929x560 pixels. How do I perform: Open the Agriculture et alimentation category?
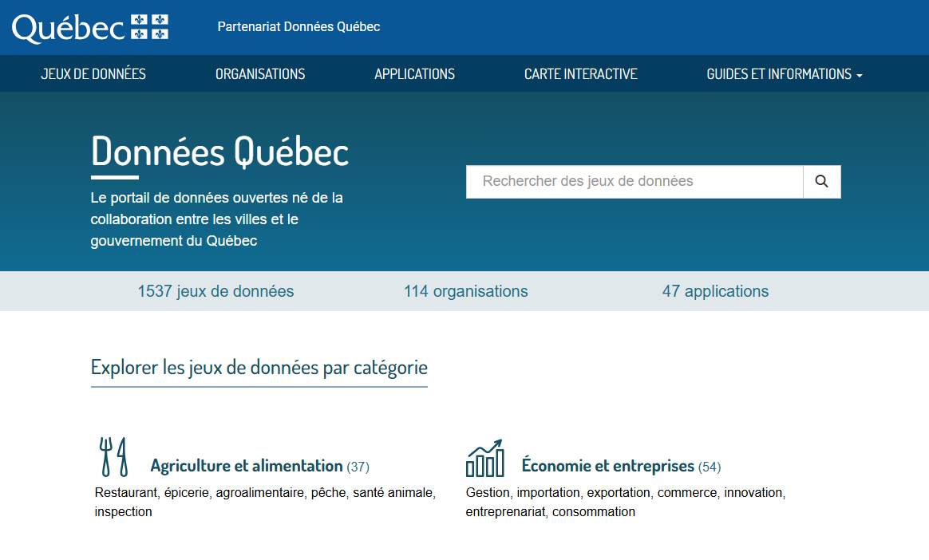click(x=246, y=466)
